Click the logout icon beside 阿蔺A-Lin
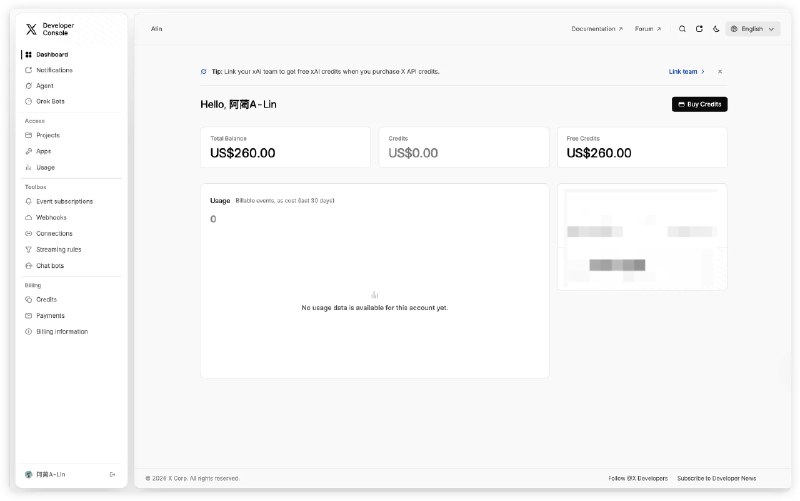This screenshot has width=800, height=501. click(112, 474)
